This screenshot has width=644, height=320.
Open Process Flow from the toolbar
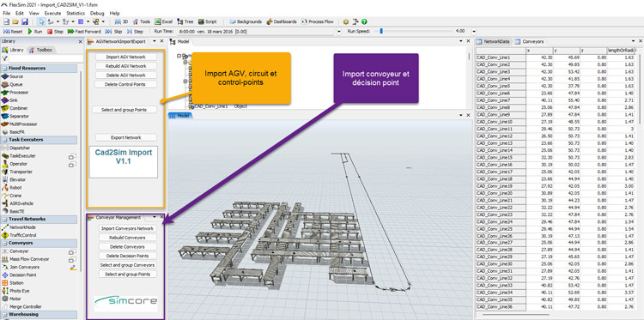318,21
